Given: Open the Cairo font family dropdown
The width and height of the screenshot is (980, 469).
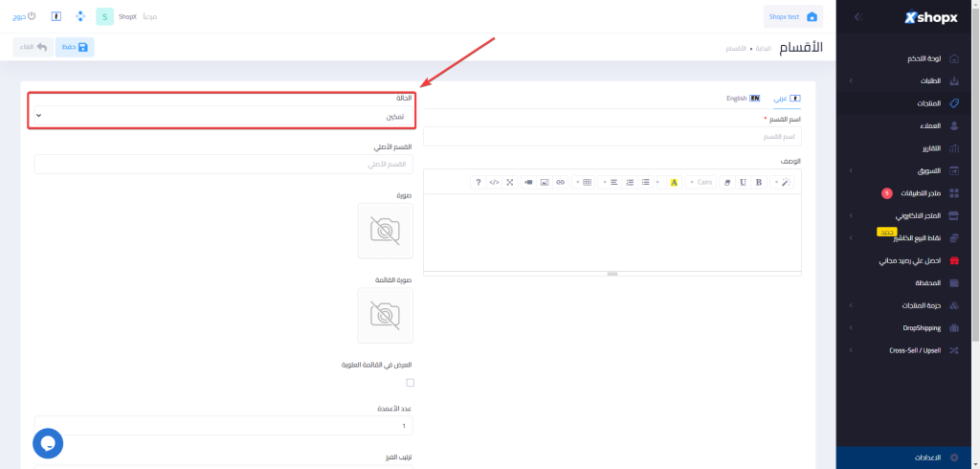Looking at the screenshot, I should (702, 182).
